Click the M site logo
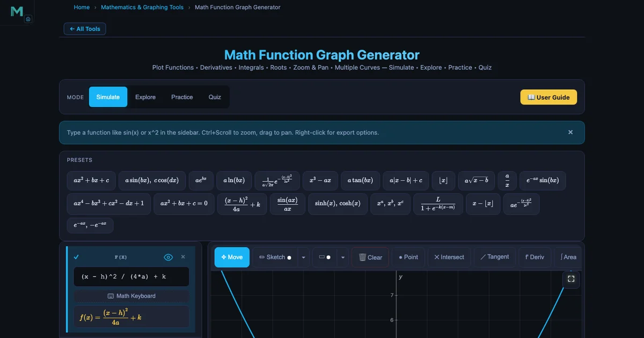The width and height of the screenshot is (644, 338). pos(17,11)
